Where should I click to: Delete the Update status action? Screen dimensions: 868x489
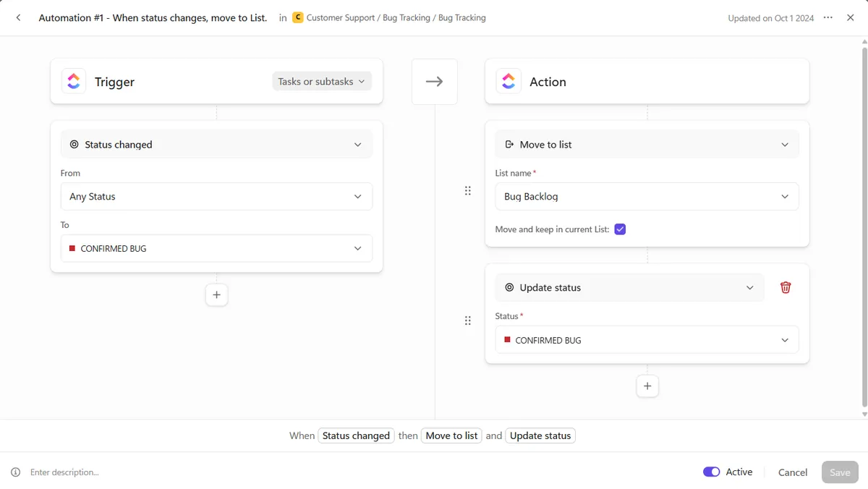click(786, 287)
